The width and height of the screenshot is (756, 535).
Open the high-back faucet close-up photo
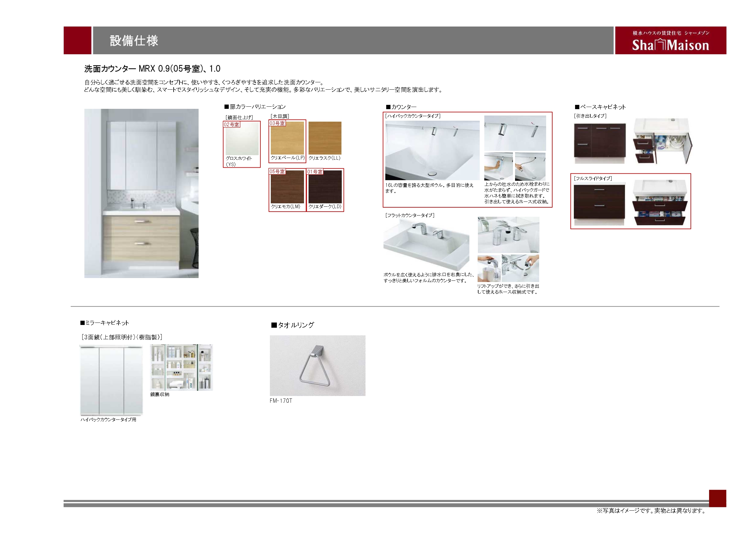515,133
